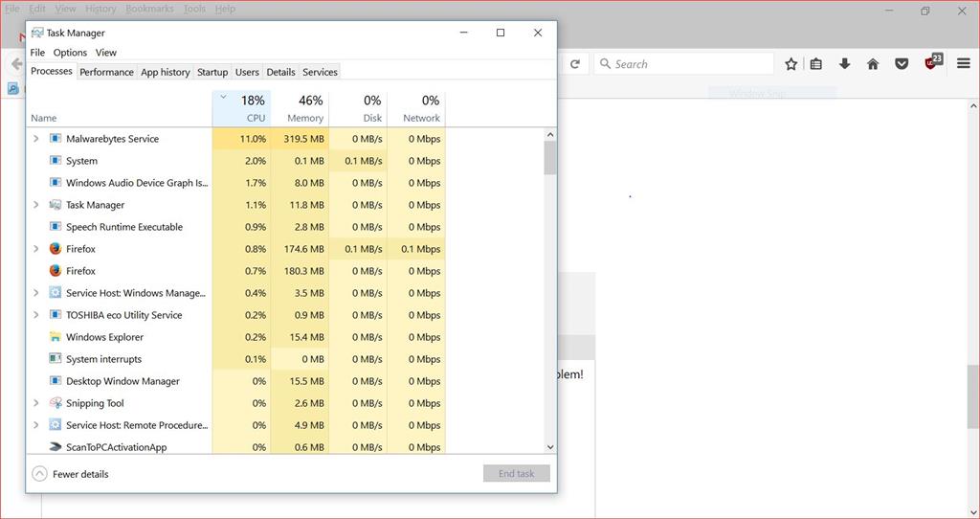Open the Task Manager File menu
The height and width of the screenshot is (519, 980).
pos(37,53)
